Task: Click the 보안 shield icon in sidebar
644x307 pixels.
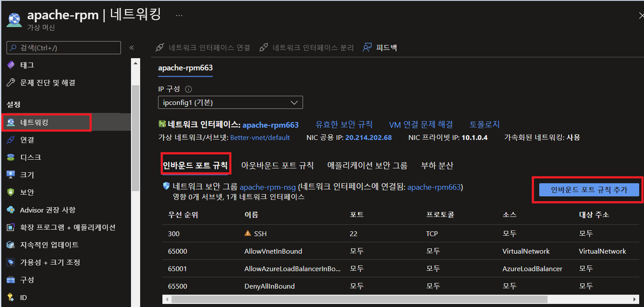Action: tap(11, 192)
